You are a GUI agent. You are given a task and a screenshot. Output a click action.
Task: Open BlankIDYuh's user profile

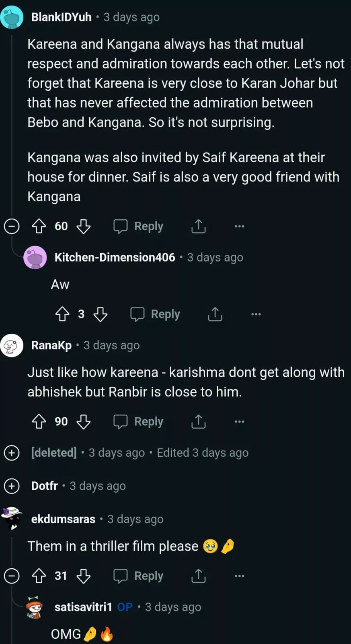pos(61,17)
